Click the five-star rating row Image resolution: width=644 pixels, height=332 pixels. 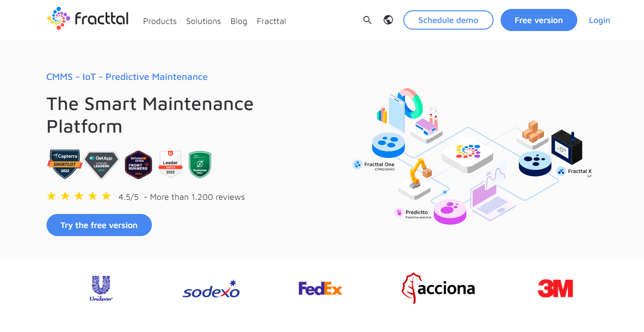tap(79, 197)
